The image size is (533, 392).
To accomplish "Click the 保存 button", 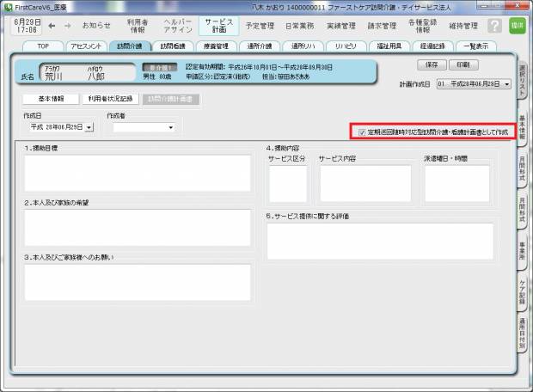I will tap(431, 64).
